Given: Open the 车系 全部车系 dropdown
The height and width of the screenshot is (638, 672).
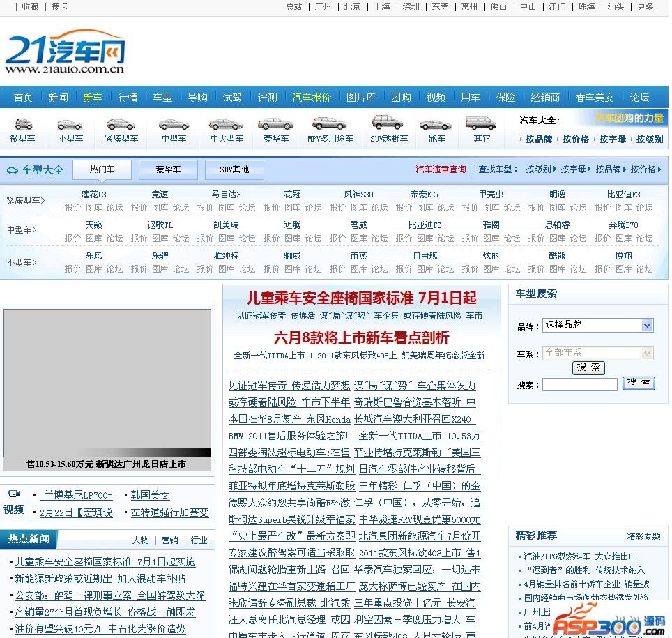Looking at the screenshot, I should (598, 353).
